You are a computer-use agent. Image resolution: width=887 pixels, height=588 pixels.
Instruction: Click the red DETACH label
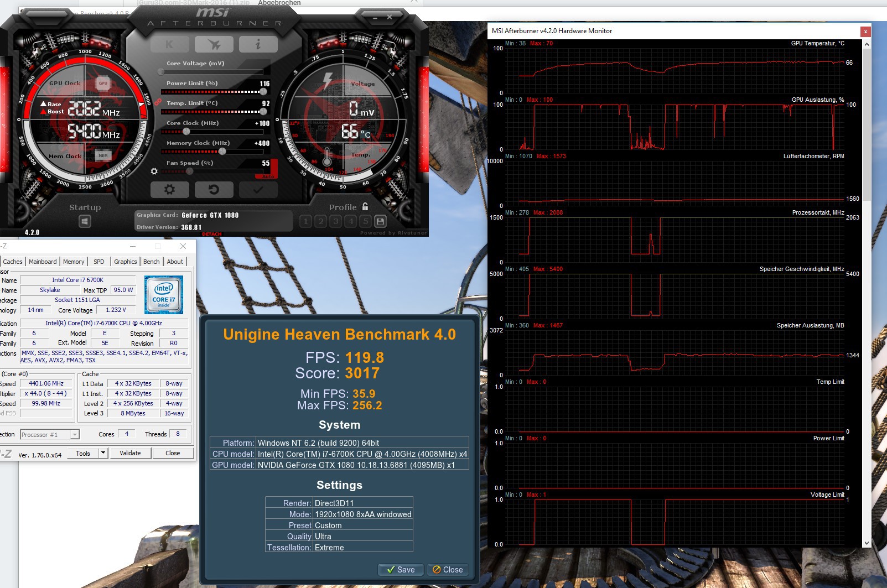[x=212, y=234]
